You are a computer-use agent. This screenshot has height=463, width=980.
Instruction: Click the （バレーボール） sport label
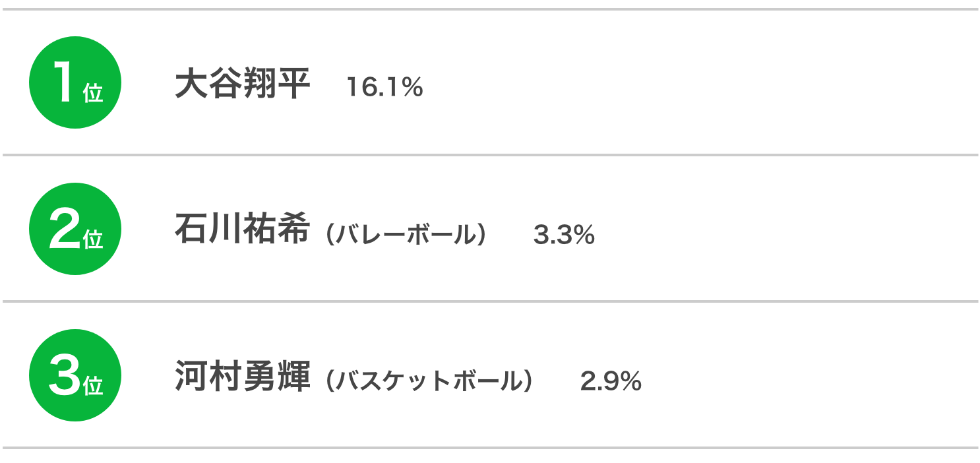406,235
